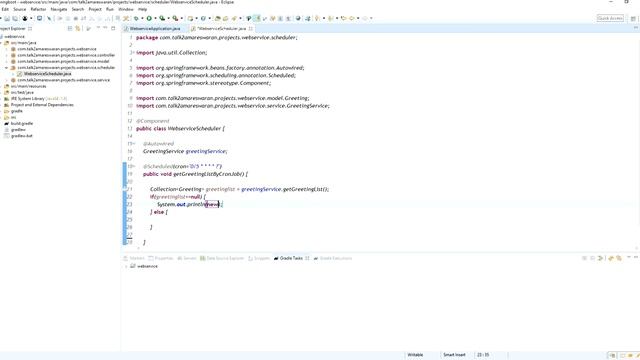
Task: Click the Open Task folder toolbar icon
Action: [225, 18]
